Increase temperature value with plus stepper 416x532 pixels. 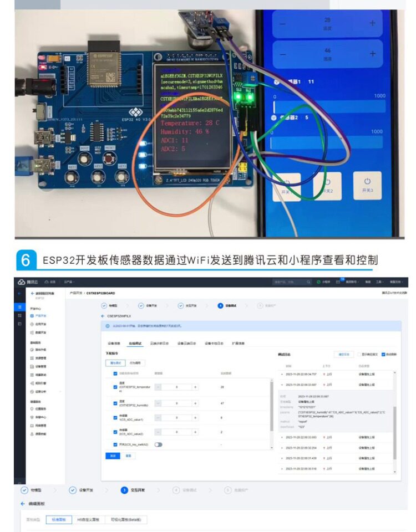pos(195,387)
